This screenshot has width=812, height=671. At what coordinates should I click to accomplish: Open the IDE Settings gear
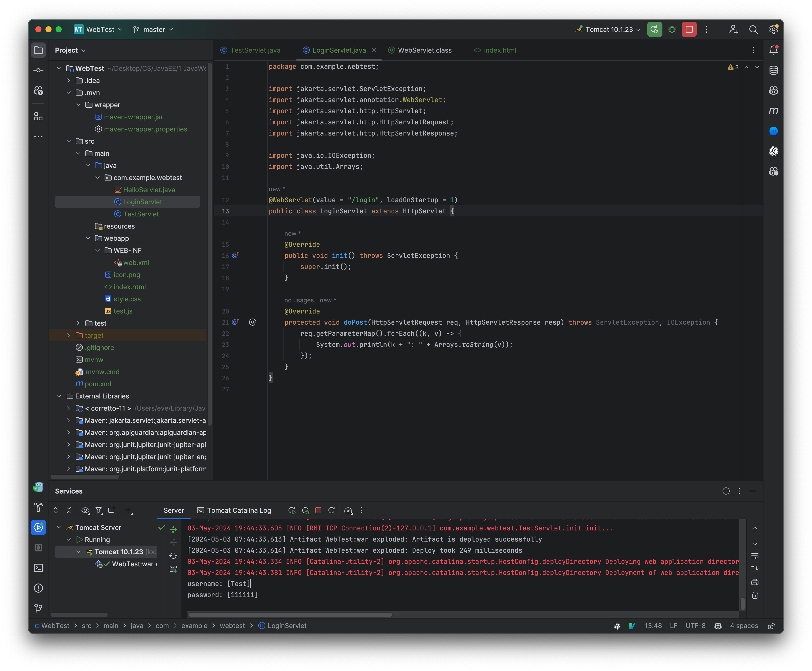(x=773, y=29)
